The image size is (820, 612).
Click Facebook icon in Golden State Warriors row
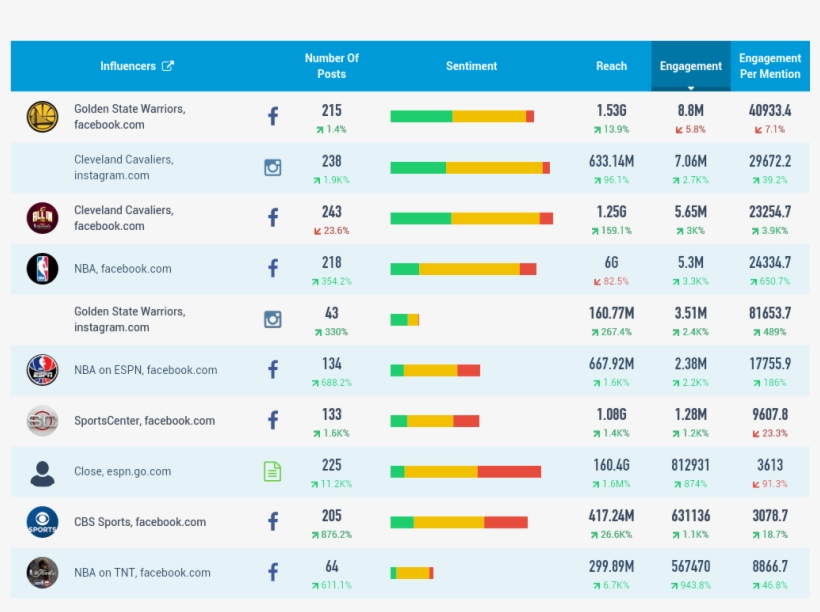point(273,116)
